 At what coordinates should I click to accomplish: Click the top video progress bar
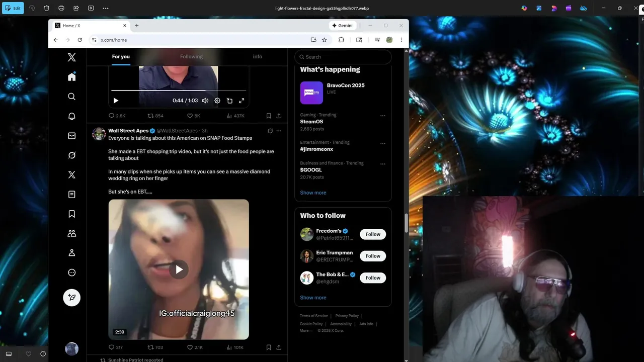[x=179, y=90]
